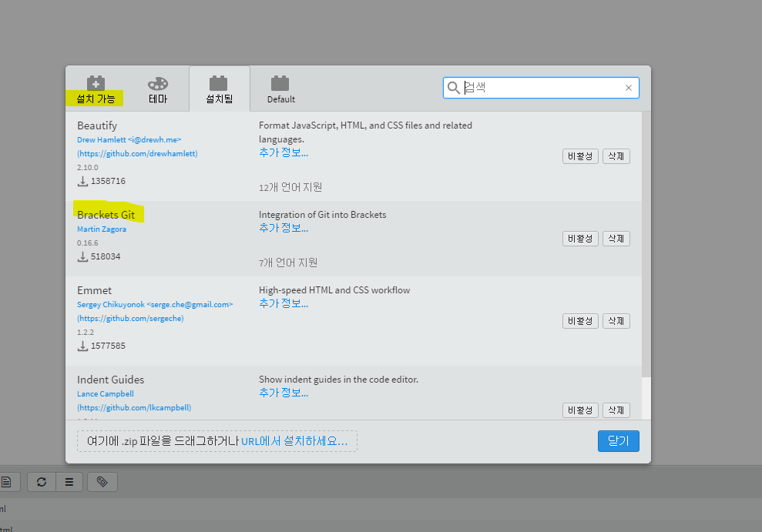762x532 pixels.
Task: Click the puzzle icon above 설치됨
Action: coord(218,83)
